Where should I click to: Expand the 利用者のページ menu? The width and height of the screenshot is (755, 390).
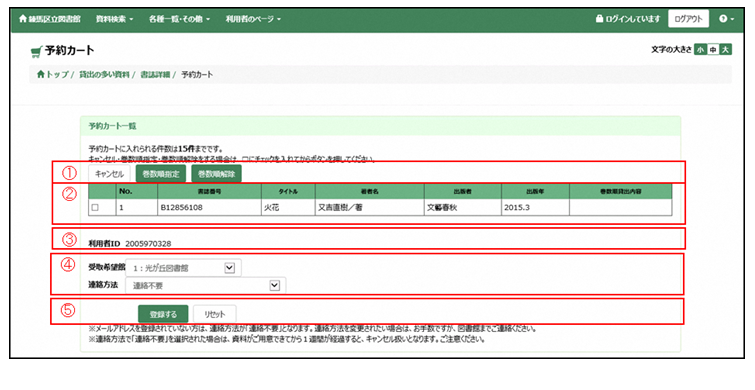point(253,19)
